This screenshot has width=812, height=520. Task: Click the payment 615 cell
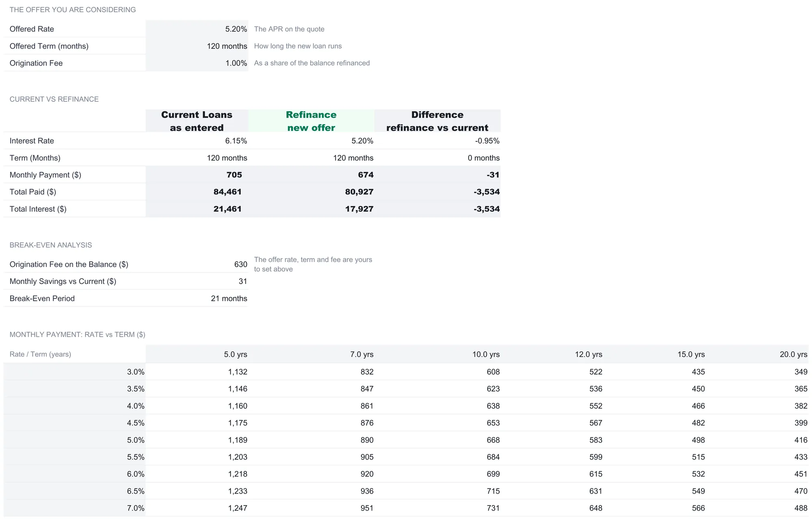[552, 474]
